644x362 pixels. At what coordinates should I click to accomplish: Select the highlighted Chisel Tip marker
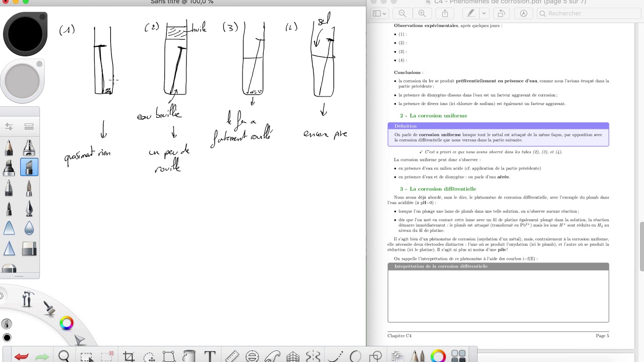[x=29, y=167]
